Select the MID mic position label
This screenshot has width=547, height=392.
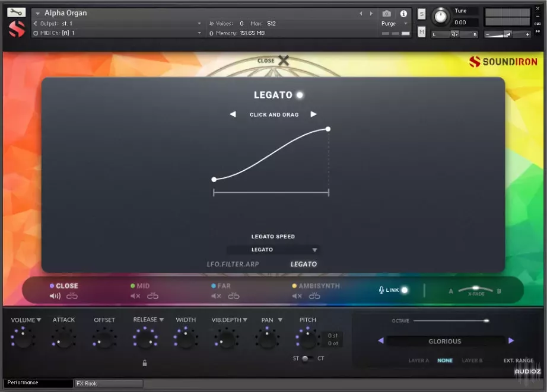pyautogui.click(x=143, y=286)
